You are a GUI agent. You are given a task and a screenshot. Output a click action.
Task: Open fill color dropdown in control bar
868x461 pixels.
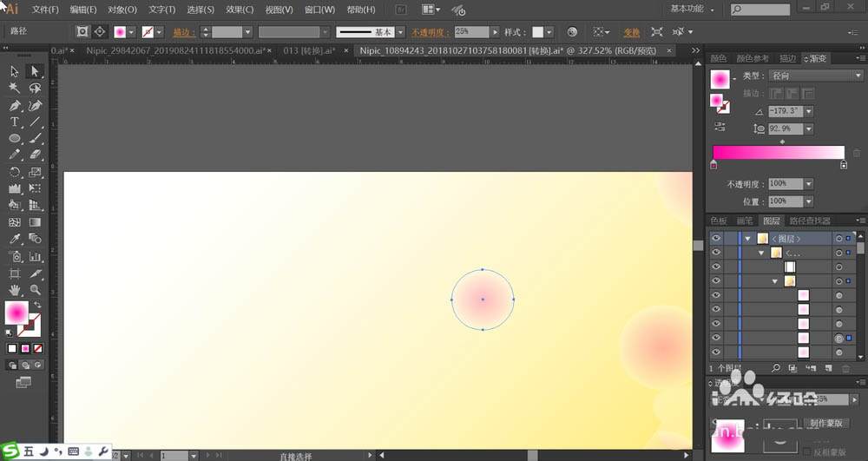(132, 32)
